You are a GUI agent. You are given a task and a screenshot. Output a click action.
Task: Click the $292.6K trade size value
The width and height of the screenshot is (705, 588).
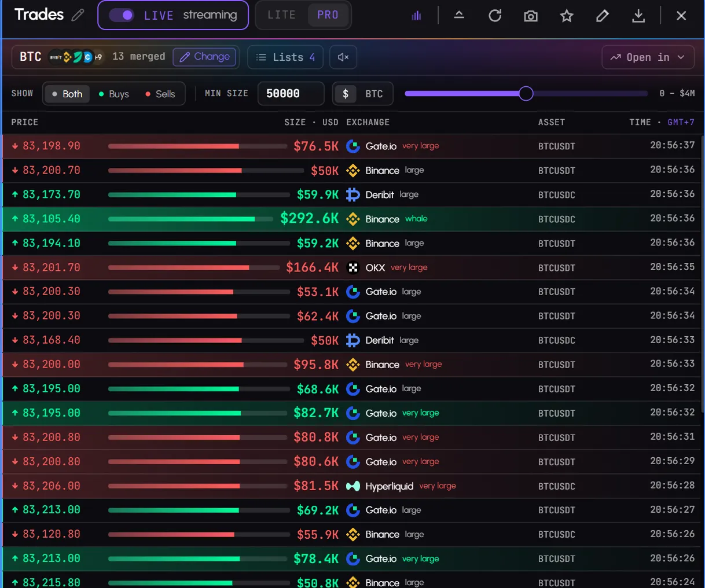[x=310, y=218]
